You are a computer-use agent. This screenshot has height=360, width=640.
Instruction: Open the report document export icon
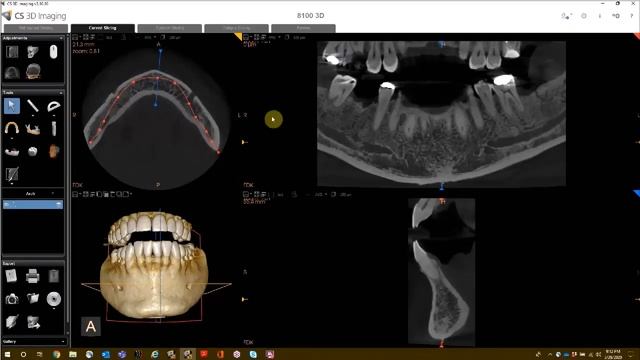pyautogui.click(x=11, y=276)
